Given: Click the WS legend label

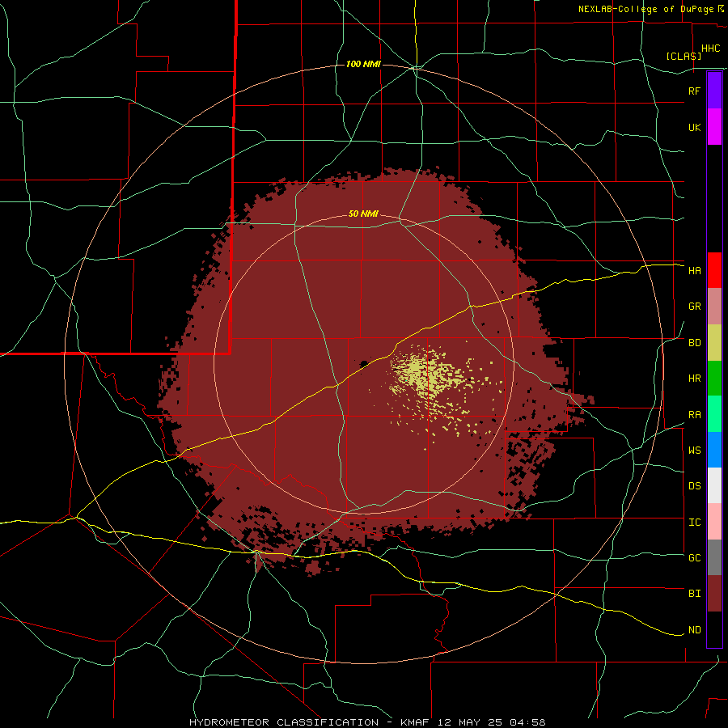Looking at the screenshot, I should click(694, 451).
